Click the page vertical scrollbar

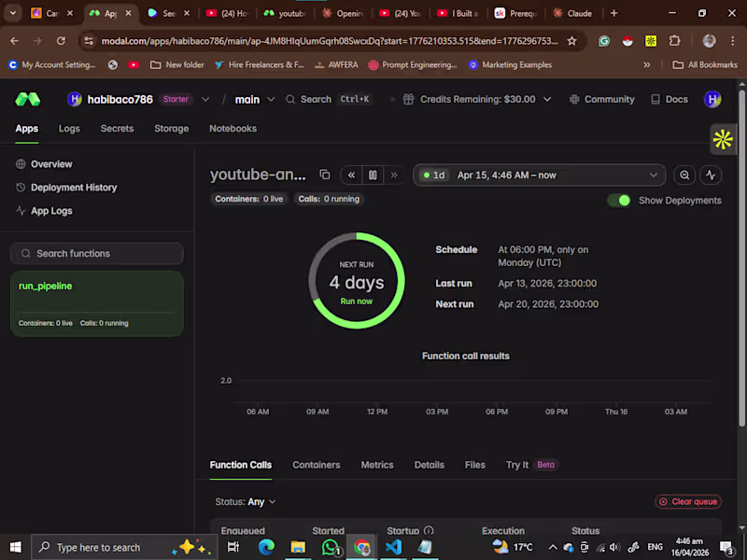point(741,258)
